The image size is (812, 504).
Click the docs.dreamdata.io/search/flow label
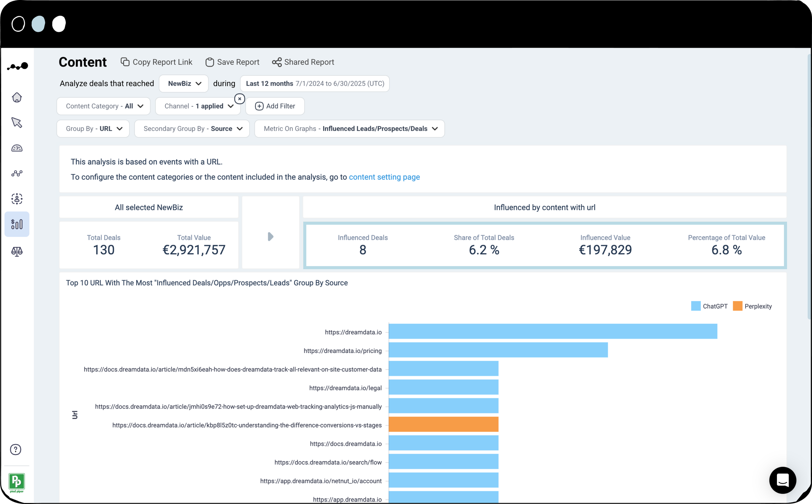328,463
